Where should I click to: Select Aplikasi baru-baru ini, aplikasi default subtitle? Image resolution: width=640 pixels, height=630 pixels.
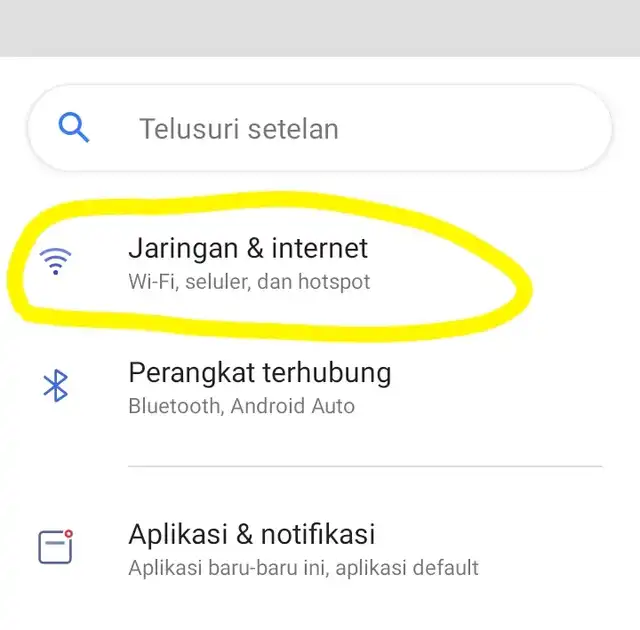[x=303, y=568]
